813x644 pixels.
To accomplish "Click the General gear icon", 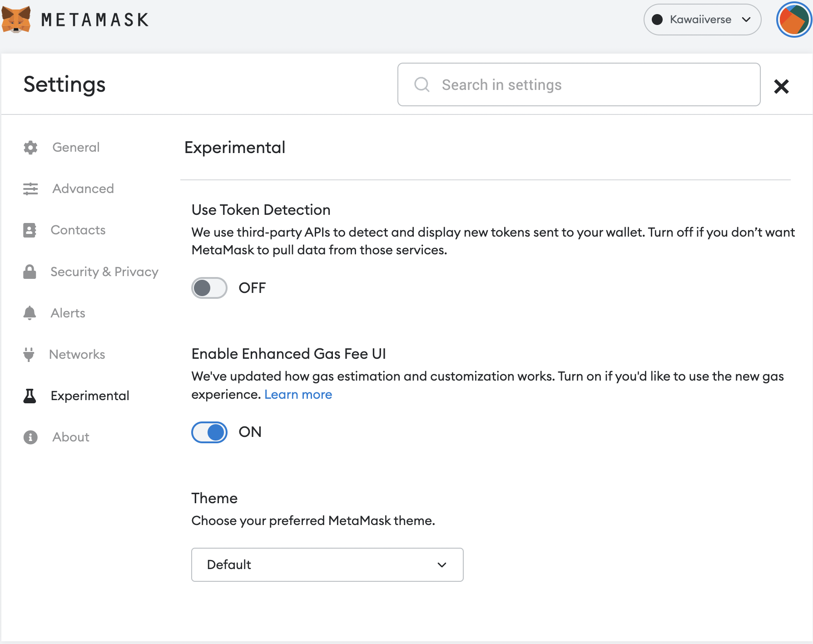I will click(x=30, y=148).
